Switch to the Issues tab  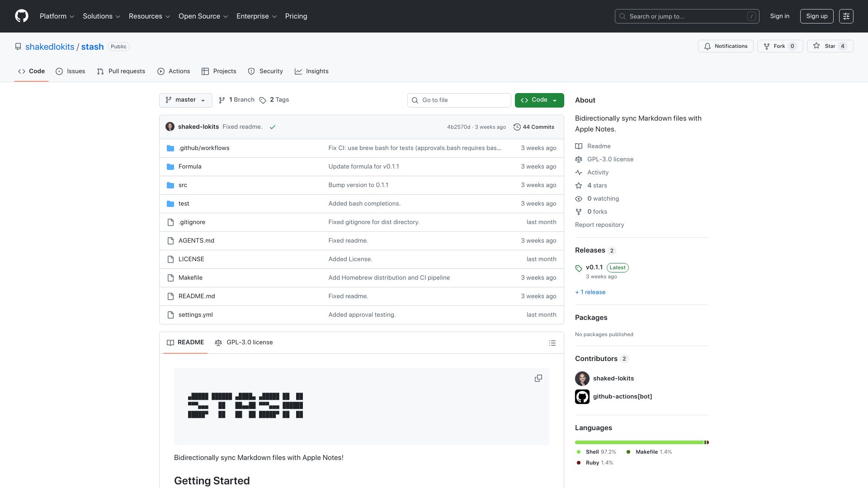(71, 71)
